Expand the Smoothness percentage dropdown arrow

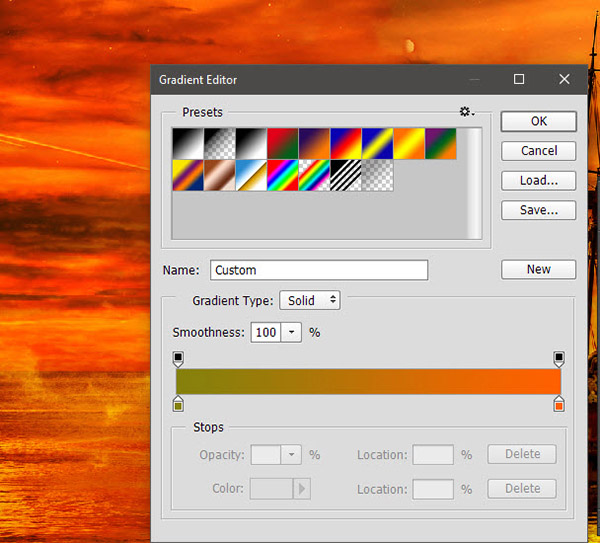(x=291, y=332)
